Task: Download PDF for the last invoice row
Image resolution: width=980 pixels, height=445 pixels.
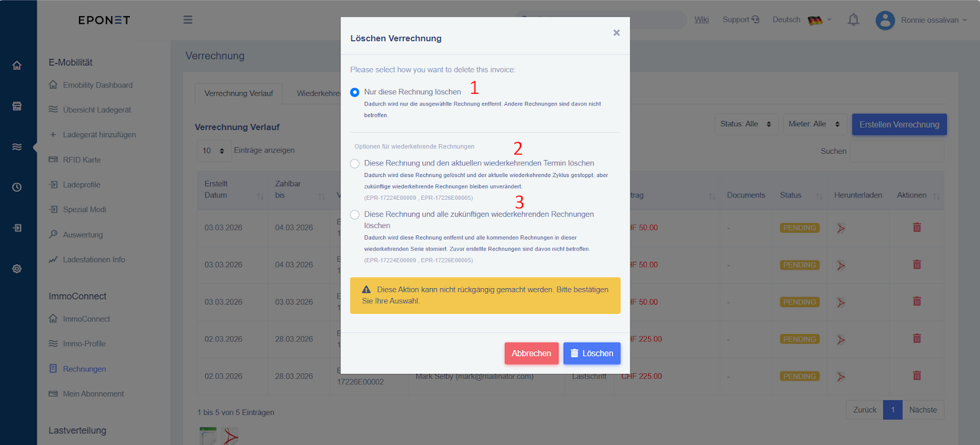Action: click(841, 376)
